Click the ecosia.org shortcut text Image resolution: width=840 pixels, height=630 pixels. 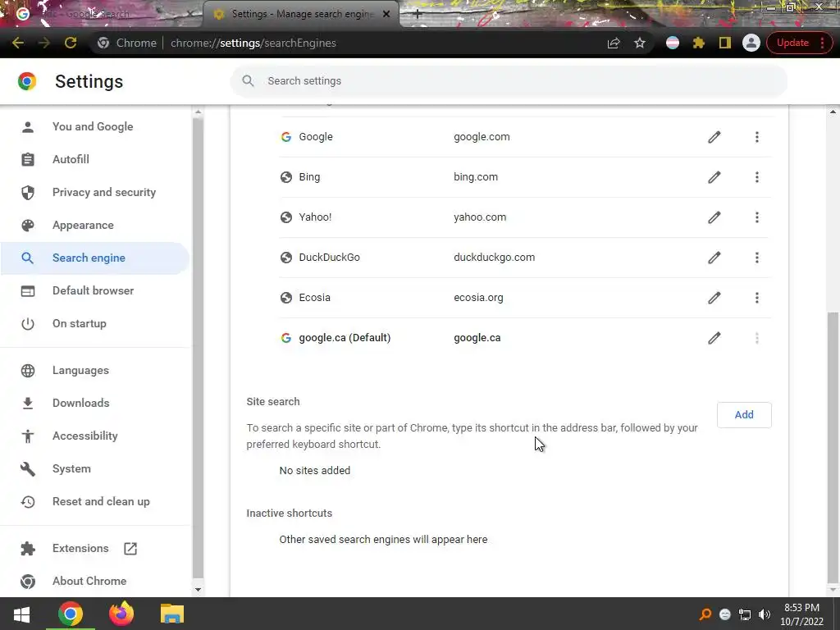[478, 298]
